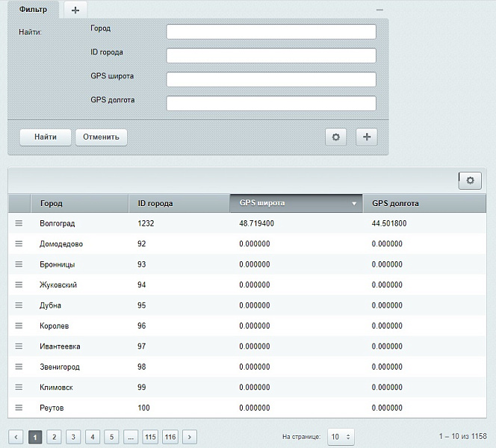
Task: Open filter settings gear
Action: [335, 137]
